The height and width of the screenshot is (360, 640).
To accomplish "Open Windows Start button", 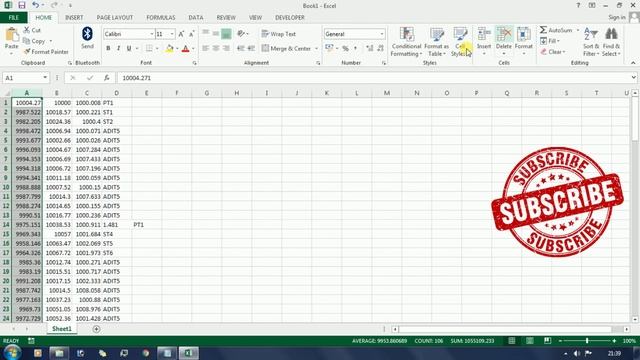I will pyautogui.click(x=12, y=353).
